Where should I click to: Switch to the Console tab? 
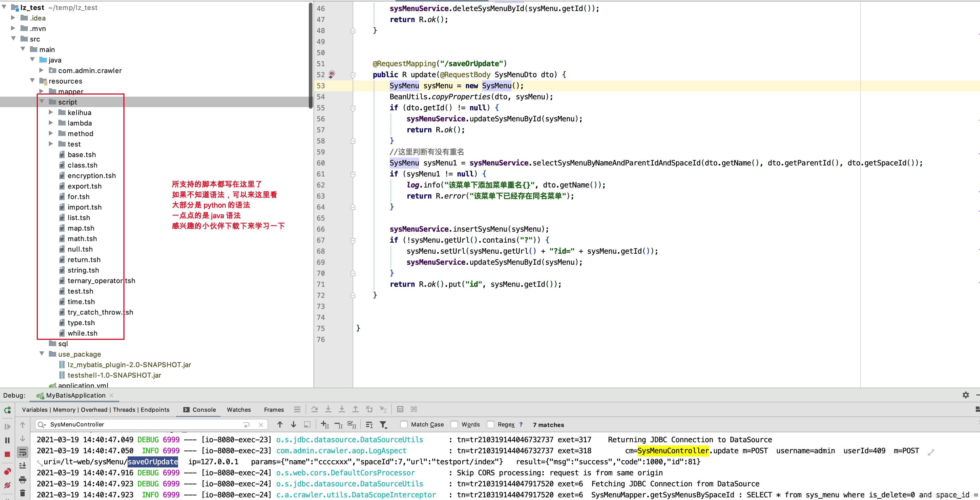point(200,409)
